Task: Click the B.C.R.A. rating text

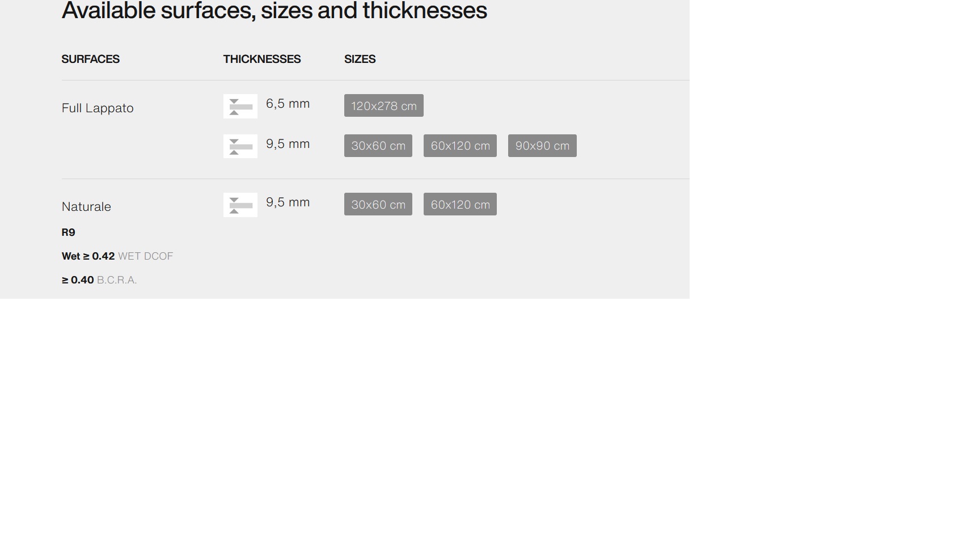Action: [x=99, y=280]
